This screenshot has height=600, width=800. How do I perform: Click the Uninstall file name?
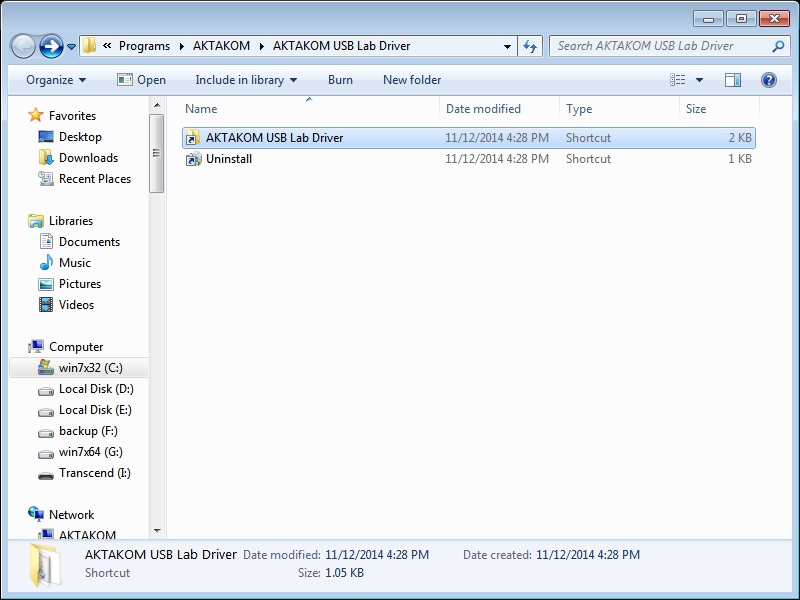coord(229,159)
